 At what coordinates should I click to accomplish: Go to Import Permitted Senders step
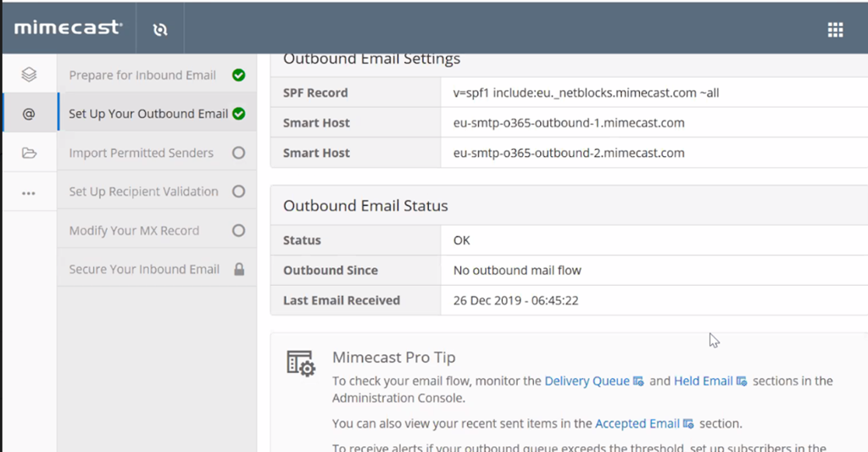[x=157, y=153]
